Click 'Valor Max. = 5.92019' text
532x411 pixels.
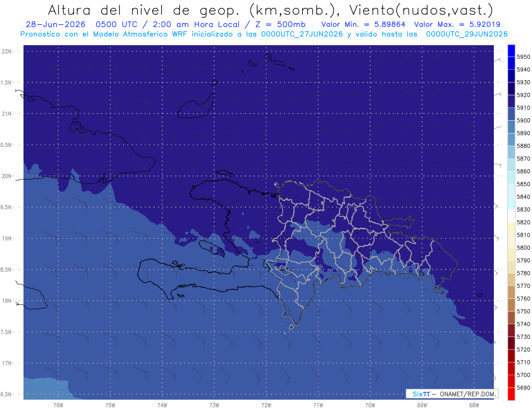coord(458,25)
